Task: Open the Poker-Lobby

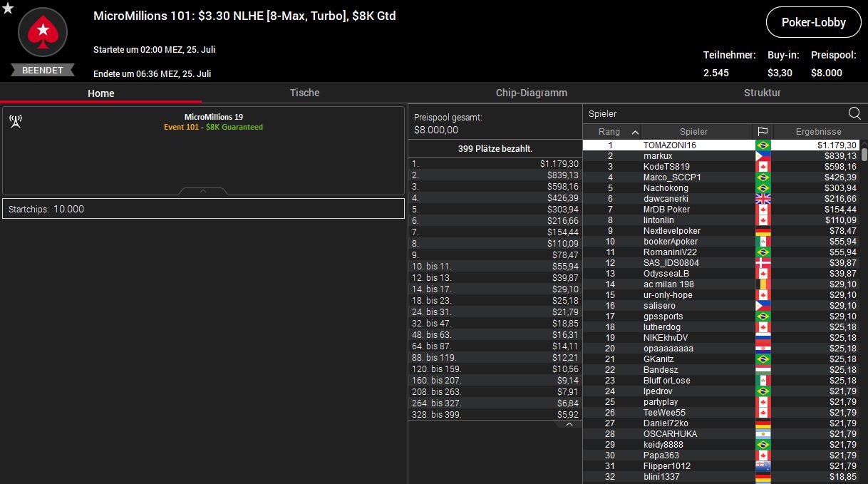Action: [x=813, y=22]
